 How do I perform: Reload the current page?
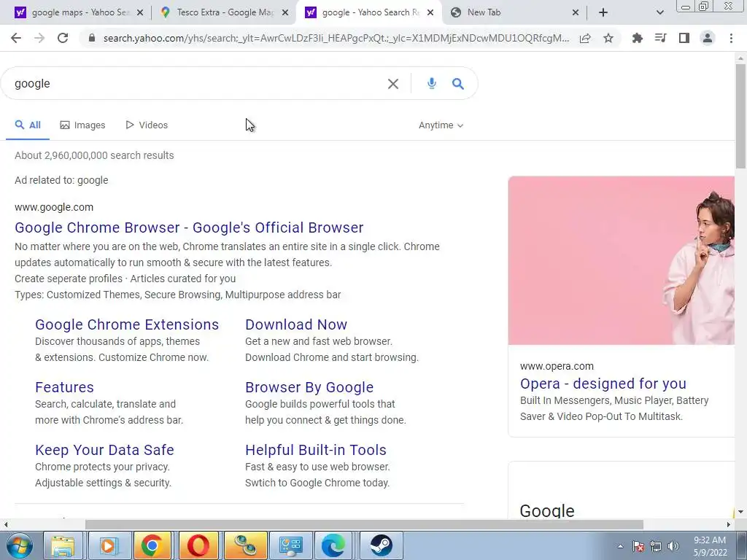[x=63, y=38]
